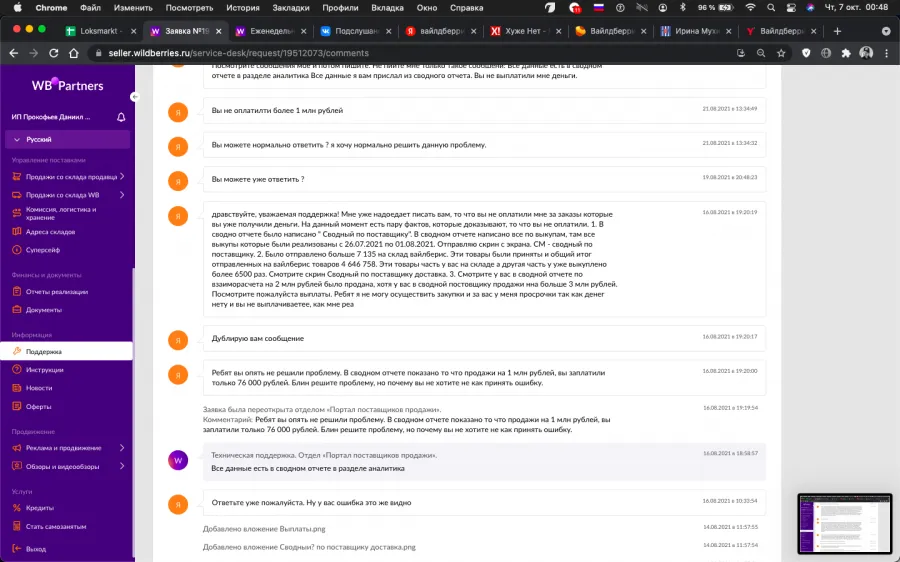Open Отчеты реализации icon
The width and height of the screenshot is (900, 562).
tap(17, 292)
